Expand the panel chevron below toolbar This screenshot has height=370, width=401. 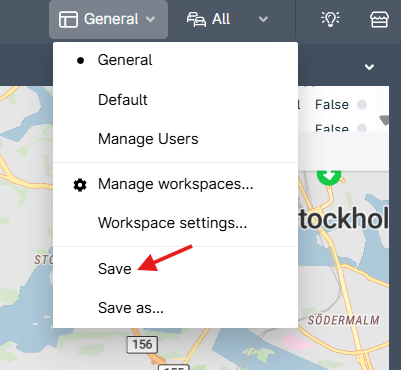pos(369,67)
